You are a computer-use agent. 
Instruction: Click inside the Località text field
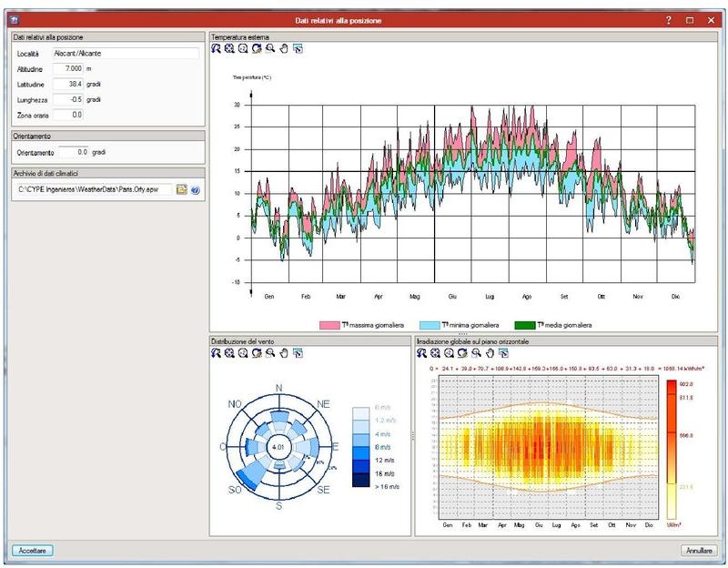point(127,54)
